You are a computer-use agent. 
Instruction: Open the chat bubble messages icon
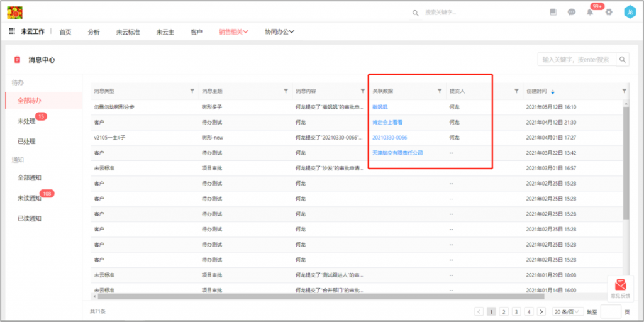click(x=572, y=12)
